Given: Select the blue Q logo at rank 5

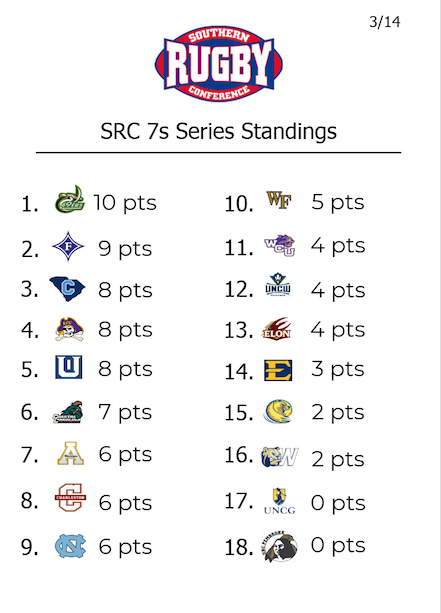Looking at the screenshot, I should (69, 367).
